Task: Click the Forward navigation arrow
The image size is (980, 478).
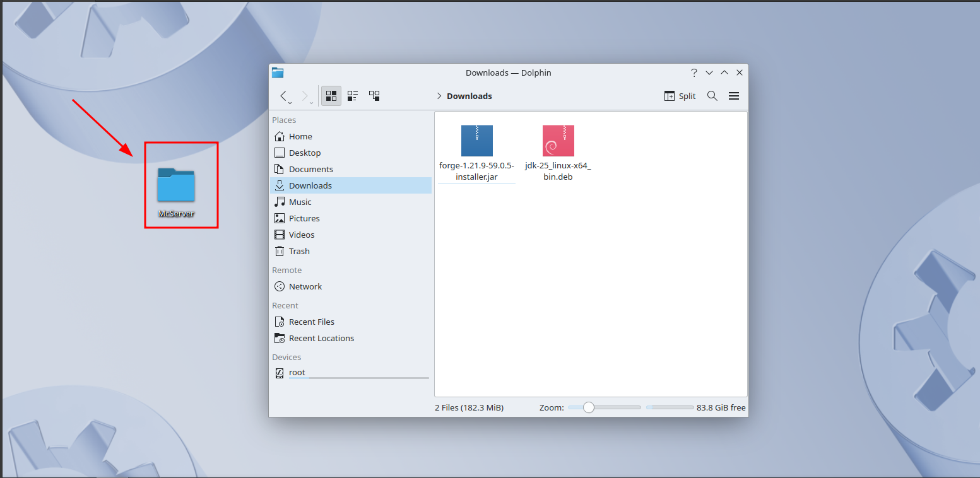Action: click(305, 96)
